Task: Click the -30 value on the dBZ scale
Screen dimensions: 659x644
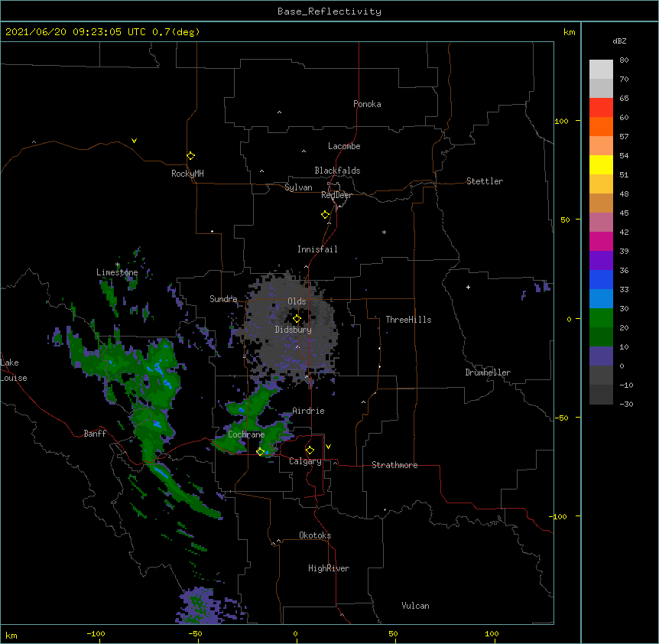Action: pyautogui.click(x=626, y=405)
